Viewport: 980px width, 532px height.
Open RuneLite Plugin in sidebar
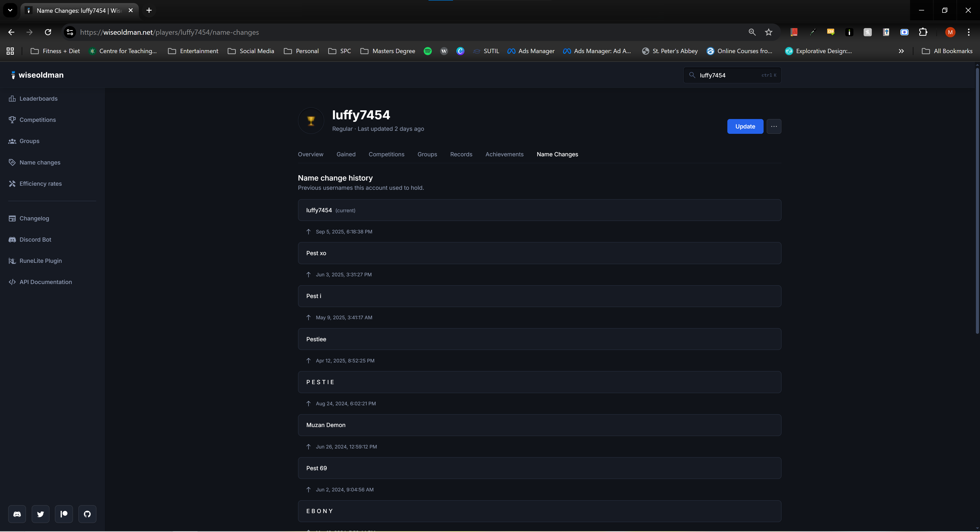[35, 261]
